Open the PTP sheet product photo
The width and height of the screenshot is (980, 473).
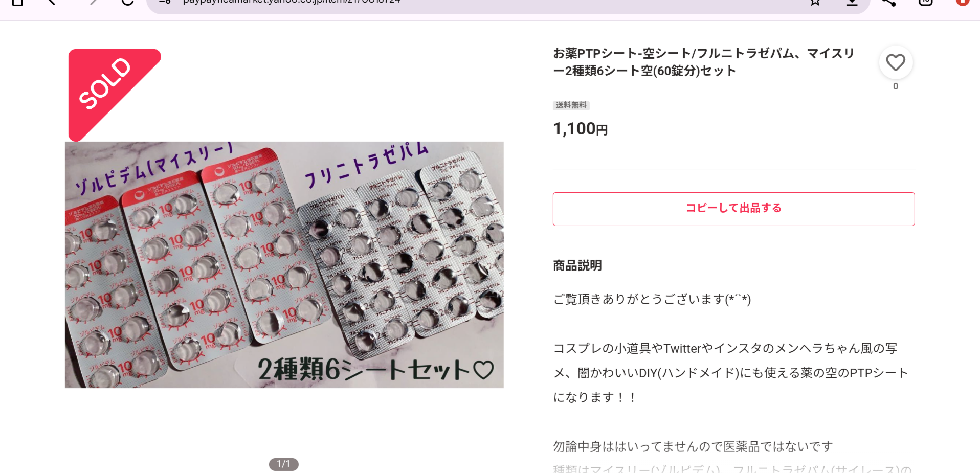[284, 264]
